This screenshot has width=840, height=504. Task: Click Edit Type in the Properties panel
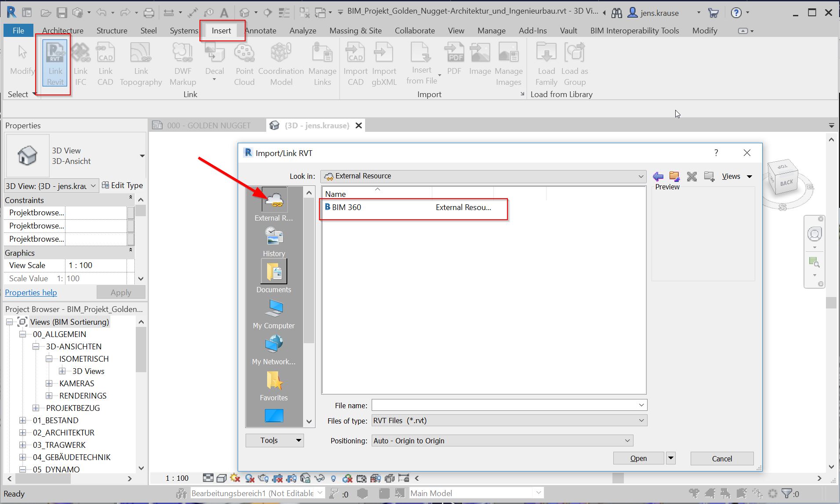click(x=123, y=185)
